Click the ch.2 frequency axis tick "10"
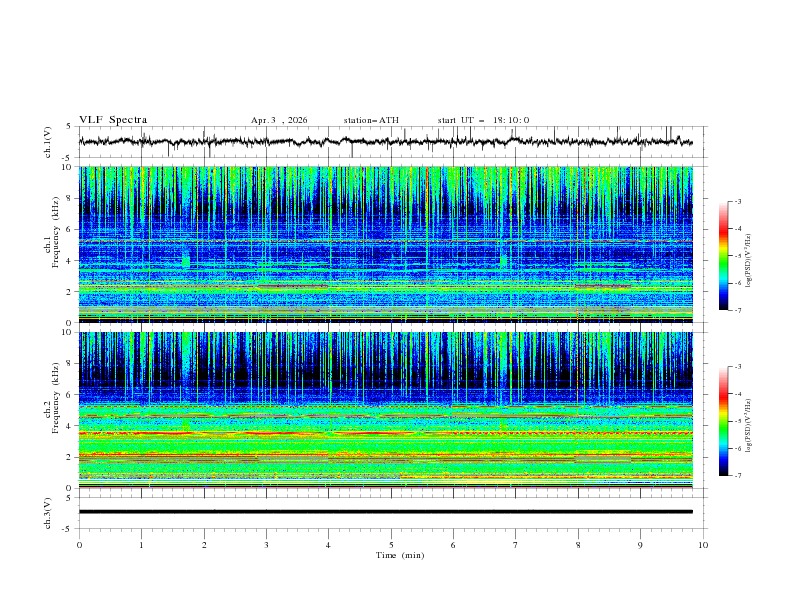Screen dimensions: 792x612 (68, 332)
